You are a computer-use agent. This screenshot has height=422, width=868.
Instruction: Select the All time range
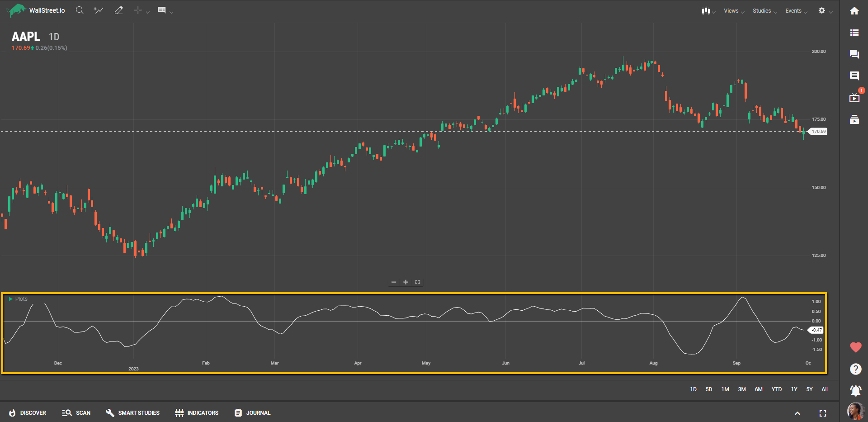click(x=825, y=389)
